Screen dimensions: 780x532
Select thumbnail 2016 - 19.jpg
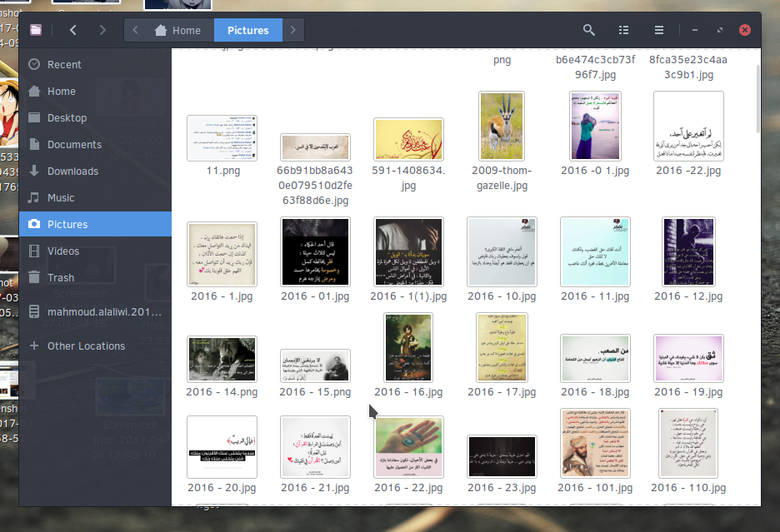[688, 359]
